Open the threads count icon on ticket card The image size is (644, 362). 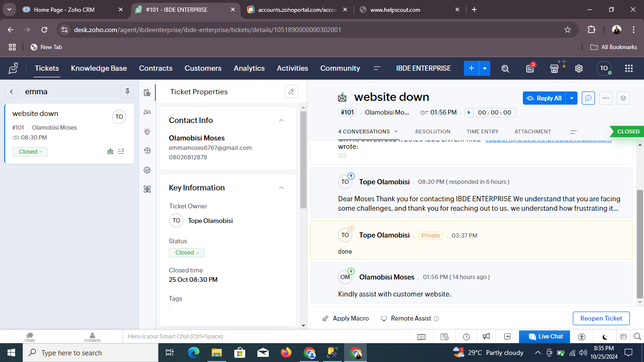point(121,151)
